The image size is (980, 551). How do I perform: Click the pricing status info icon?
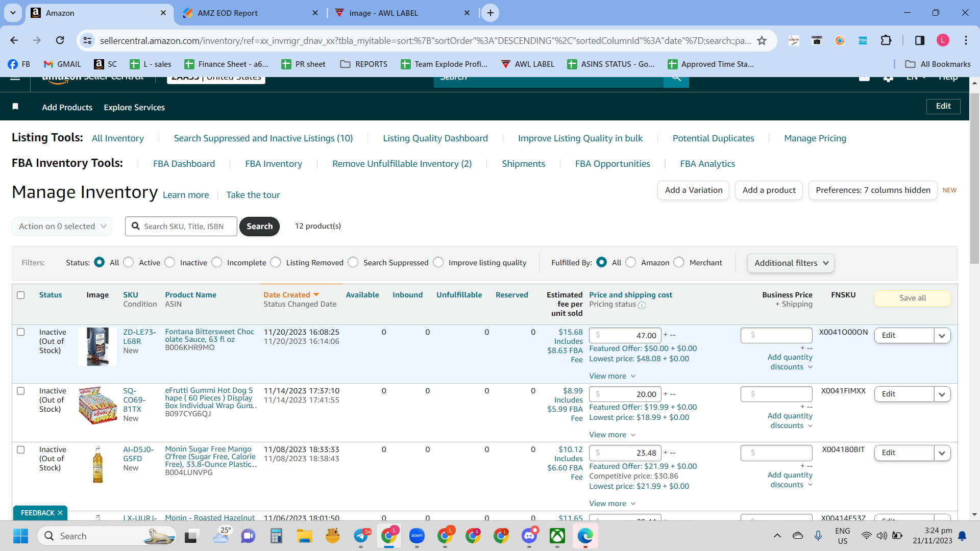pyautogui.click(x=642, y=305)
